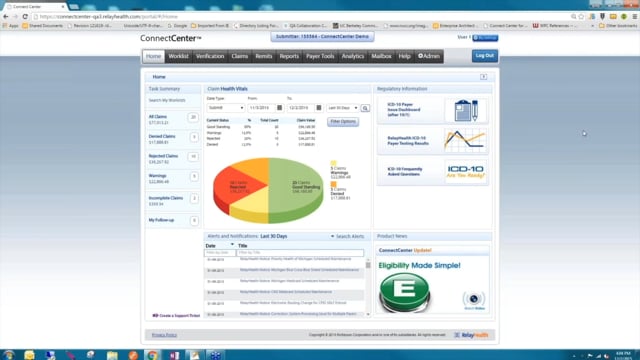This screenshot has width=640, height=360.
Task: Open the Remits menu
Action: [264, 56]
